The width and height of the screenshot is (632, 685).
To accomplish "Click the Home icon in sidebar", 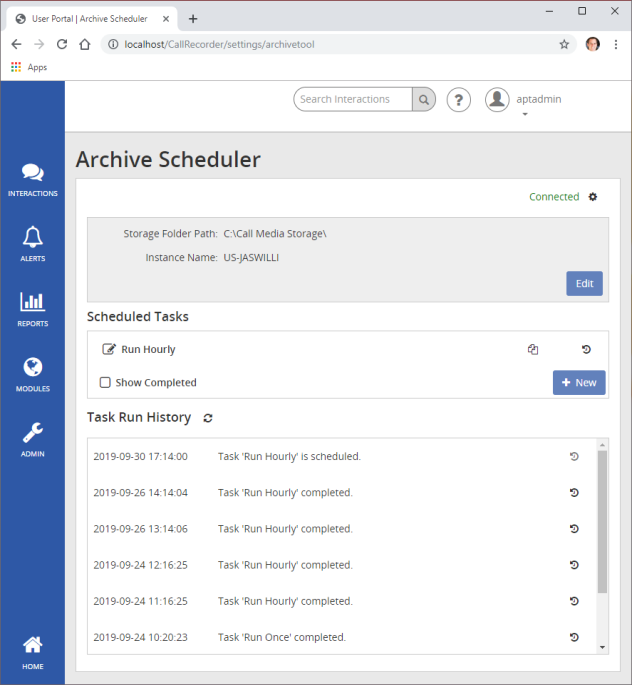I will coord(32,650).
